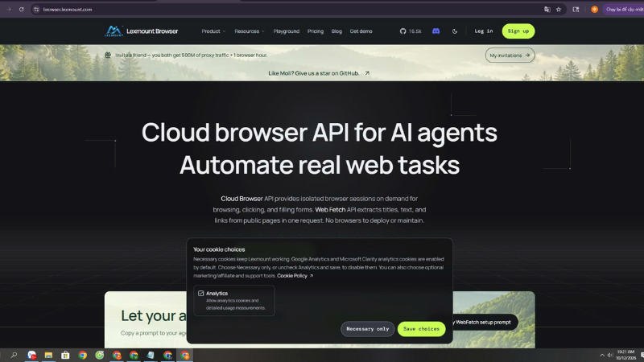This screenshot has width=644, height=362.
Task: Open the orange profile avatar
Action: 594,9
